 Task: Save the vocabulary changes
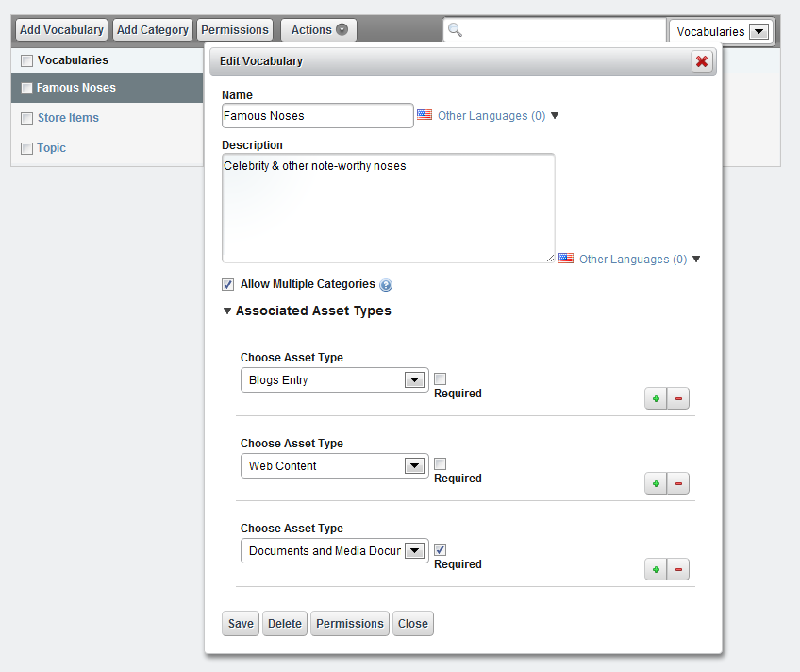241,624
